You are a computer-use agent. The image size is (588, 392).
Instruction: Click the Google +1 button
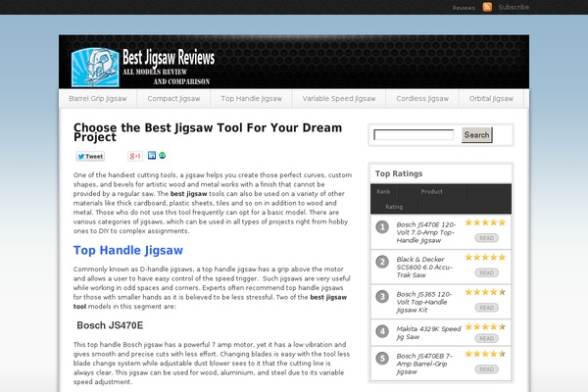coord(135,156)
